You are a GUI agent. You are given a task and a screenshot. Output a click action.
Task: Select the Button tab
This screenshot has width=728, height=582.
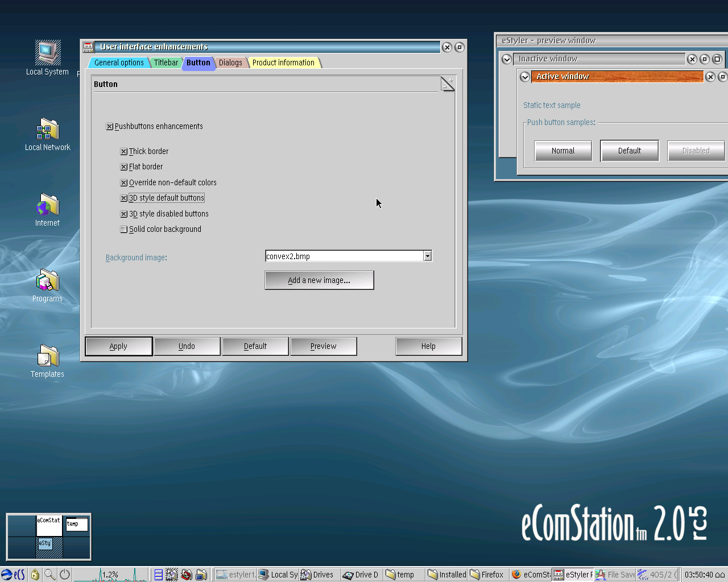pos(198,63)
